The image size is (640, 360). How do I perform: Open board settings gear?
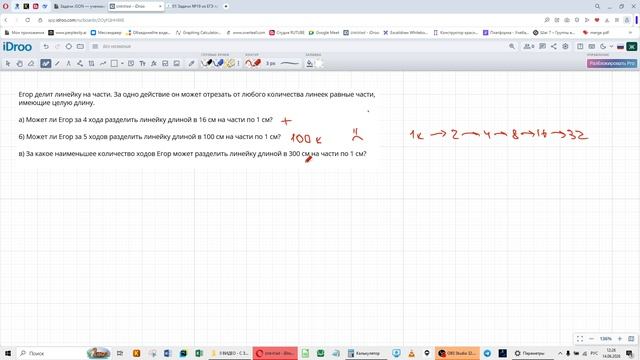pos(565,47)
